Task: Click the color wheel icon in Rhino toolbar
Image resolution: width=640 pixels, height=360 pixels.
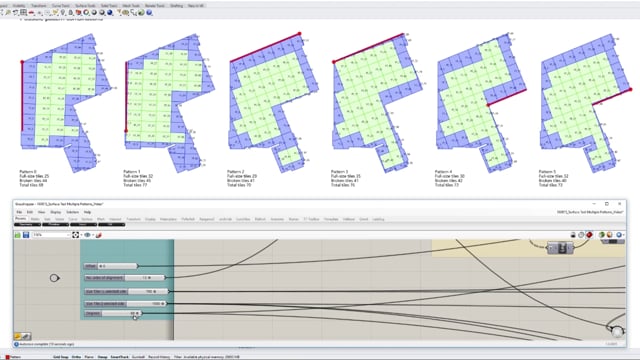Action: (x=86, y=13)
